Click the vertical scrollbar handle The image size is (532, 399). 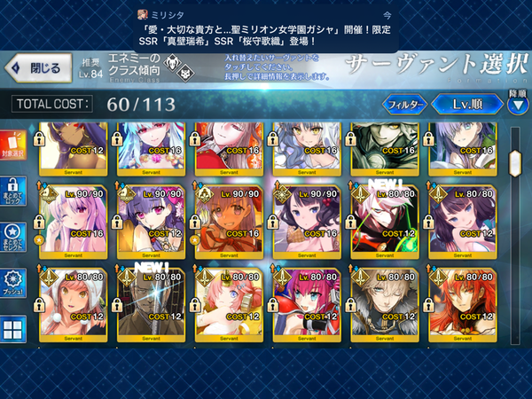[515, 163]
